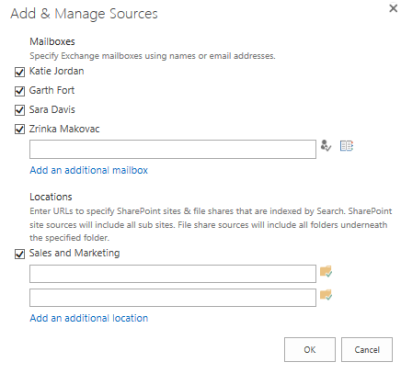Click folder check icon beside second location field

click(326, 295)
